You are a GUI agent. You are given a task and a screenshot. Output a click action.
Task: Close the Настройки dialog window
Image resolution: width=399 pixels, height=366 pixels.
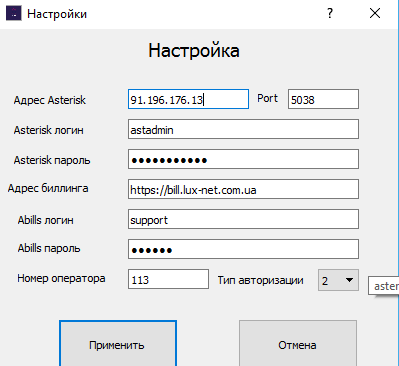point(375,13)
